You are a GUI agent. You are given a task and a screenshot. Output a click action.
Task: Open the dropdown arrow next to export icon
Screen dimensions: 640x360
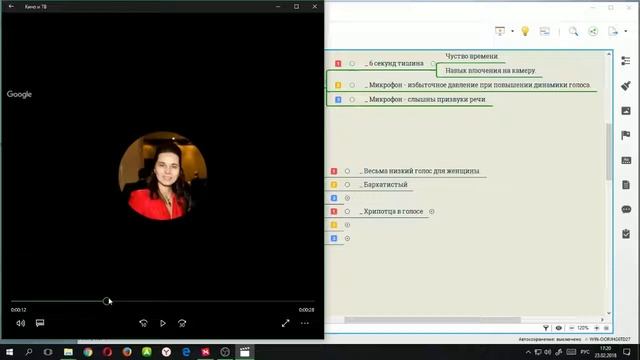(x=626, y=31)
